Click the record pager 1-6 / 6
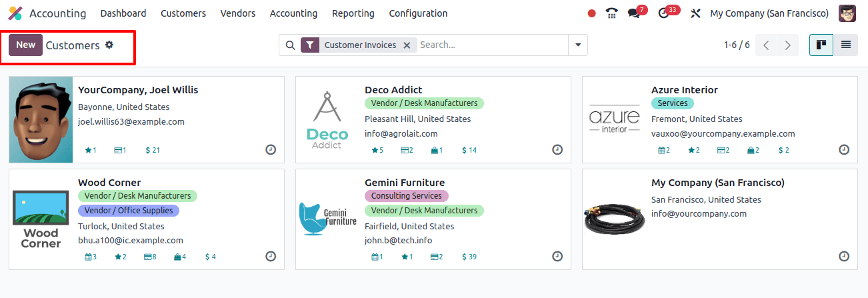Viewport: 868px width, 298px height. [x=737, y=45]
